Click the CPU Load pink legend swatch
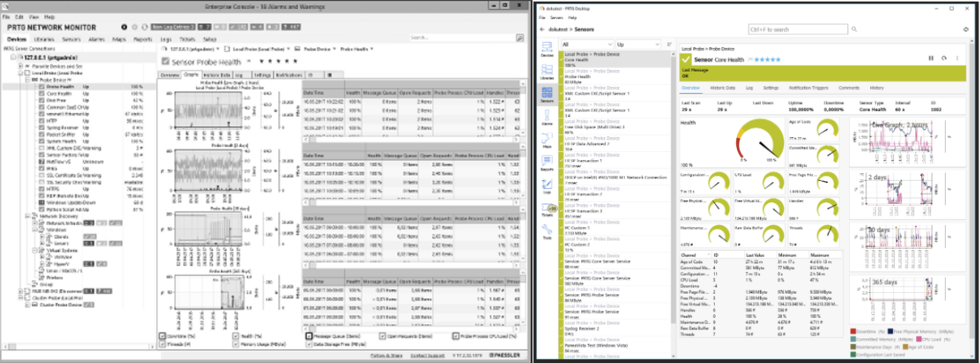The height and width of the screenshot is (363, 980). (x=918, y=339)
